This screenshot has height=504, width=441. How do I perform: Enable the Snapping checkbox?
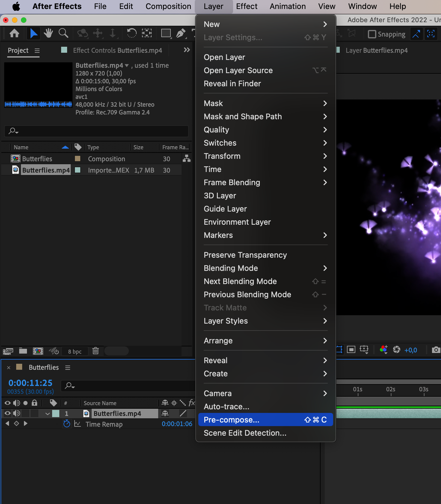(372, 34)
